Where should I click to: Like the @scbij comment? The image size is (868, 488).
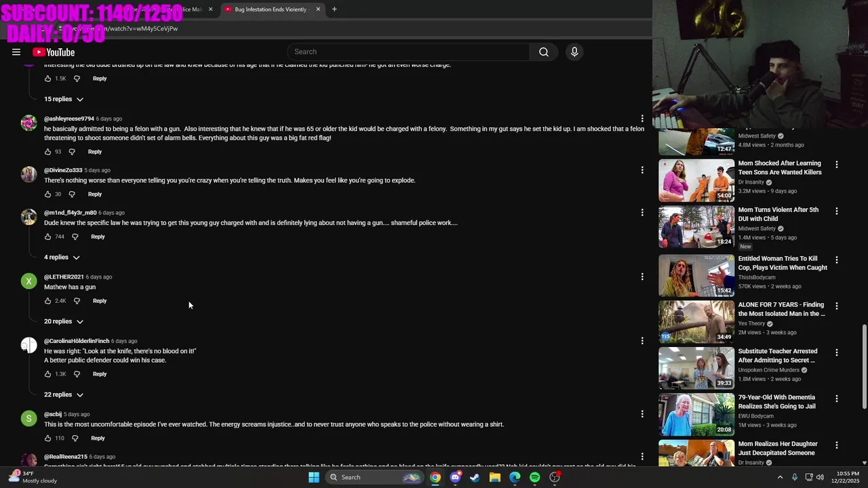coord(47,439)
